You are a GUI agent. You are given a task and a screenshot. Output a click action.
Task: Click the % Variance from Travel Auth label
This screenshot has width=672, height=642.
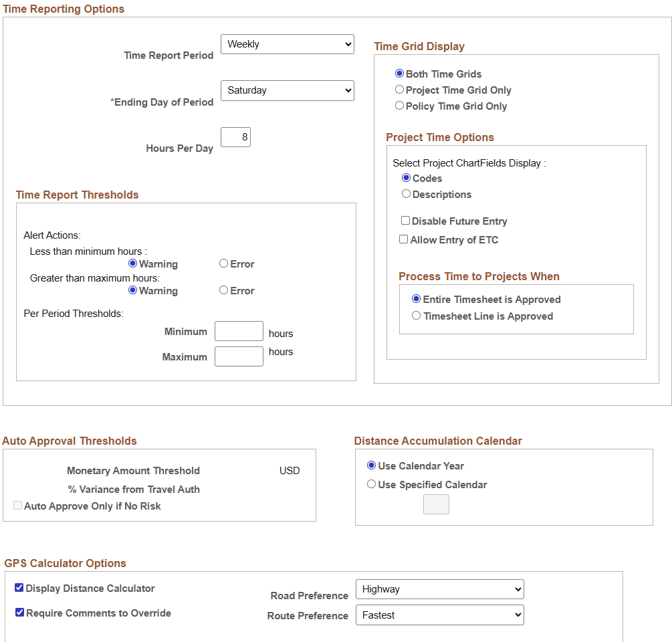(x=134, y=490)
